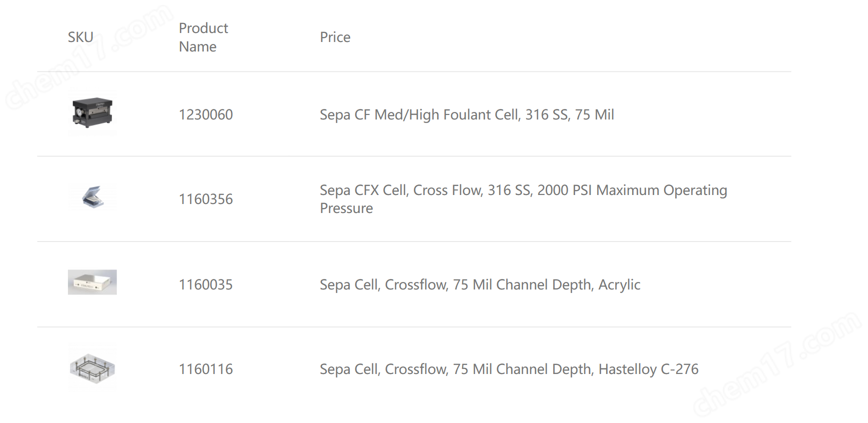Image resolution: width=868 pixels, height=423 pixels.
Task: View the Hastelloy C-276 cell image
Action: [92, 368]
